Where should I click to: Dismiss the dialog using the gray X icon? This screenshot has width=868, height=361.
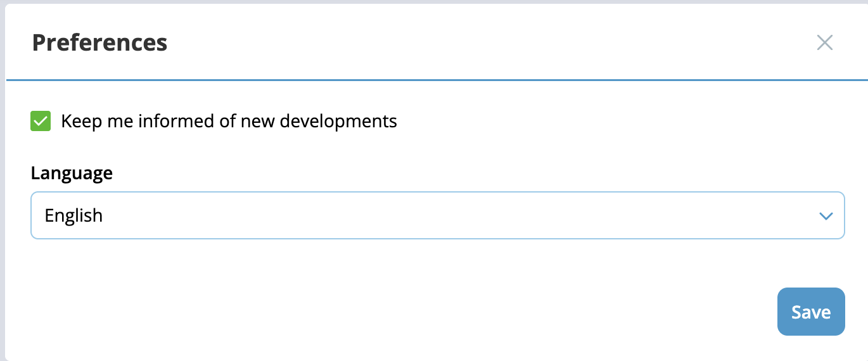point(824,42)
